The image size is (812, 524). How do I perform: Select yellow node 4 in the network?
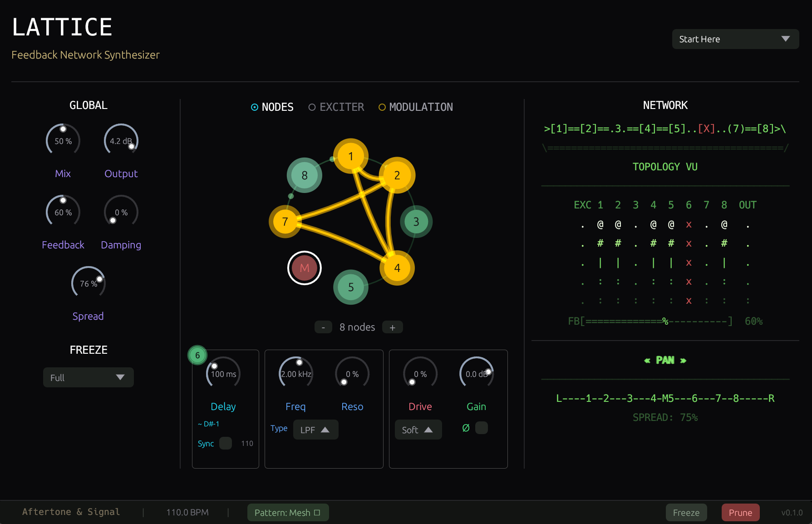pos(397,268)
